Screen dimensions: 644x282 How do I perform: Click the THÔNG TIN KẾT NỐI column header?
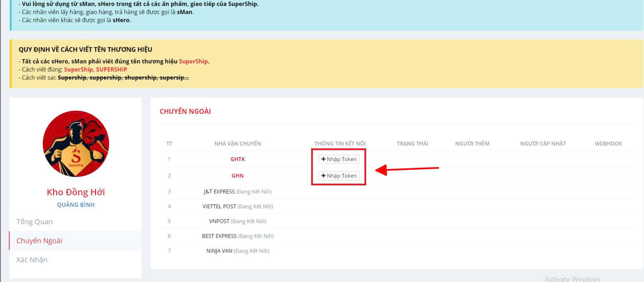(340, 144)
